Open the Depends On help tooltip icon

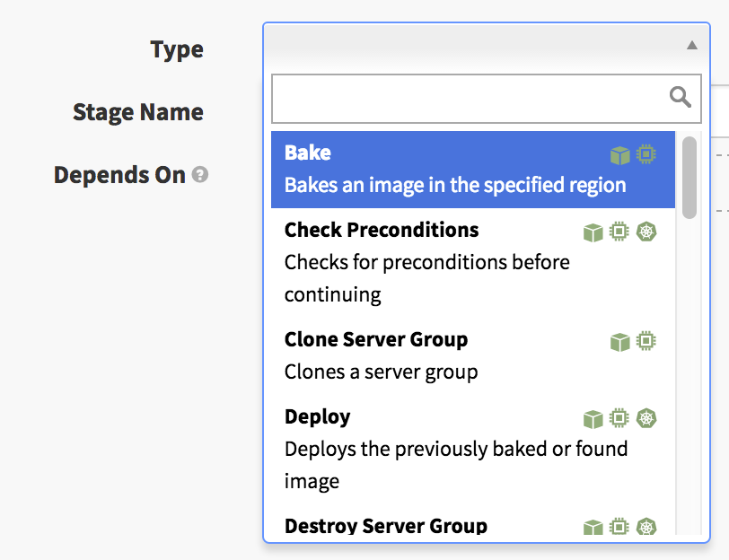(x=200, y=175)
